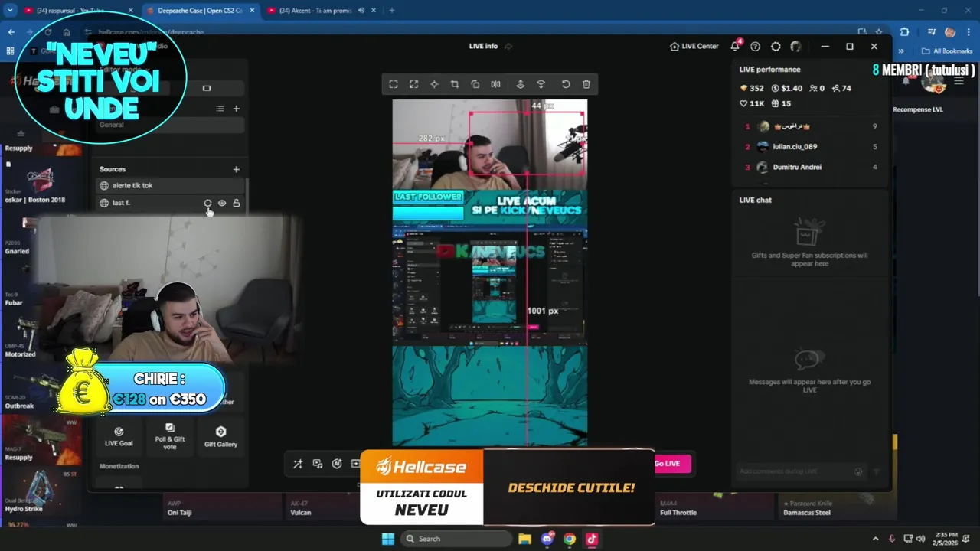Select the crop tool in canvas toolbar
The image size is (980, 551).
click(x=455, y=84)
